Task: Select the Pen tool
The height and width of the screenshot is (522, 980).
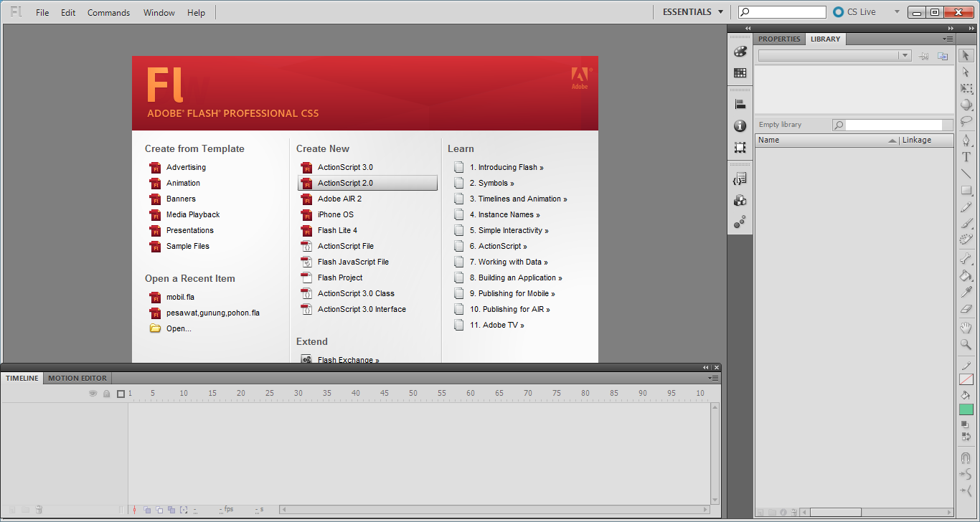Action: [966, 141]
